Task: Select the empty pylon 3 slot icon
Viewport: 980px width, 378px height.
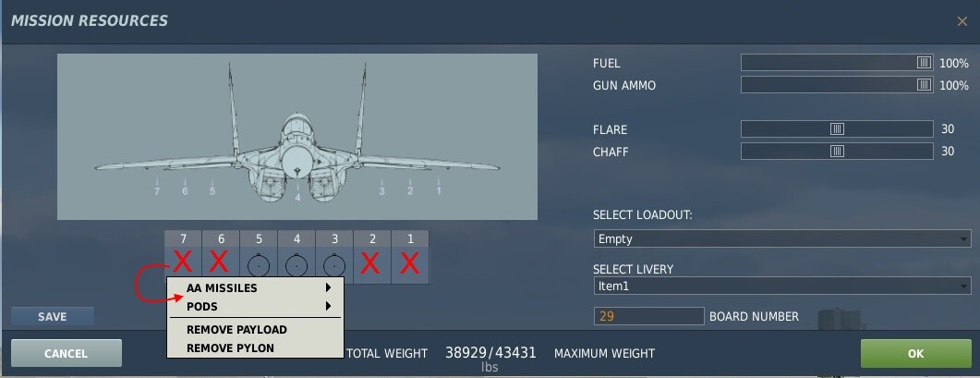Action: click(x=334, y=265)
